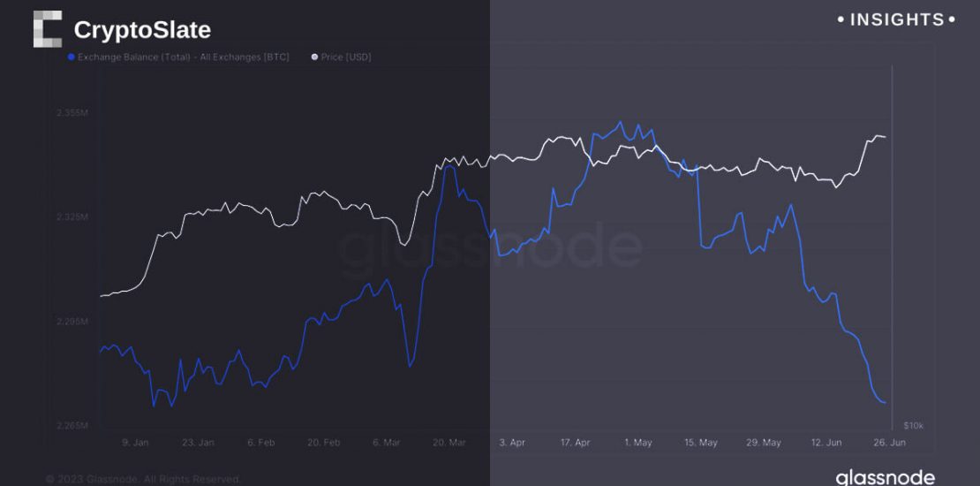Click the 26. Jun date marker
The height and width of the screenshot is (486, 980).
pyautogui.click(x=889, y=442)
